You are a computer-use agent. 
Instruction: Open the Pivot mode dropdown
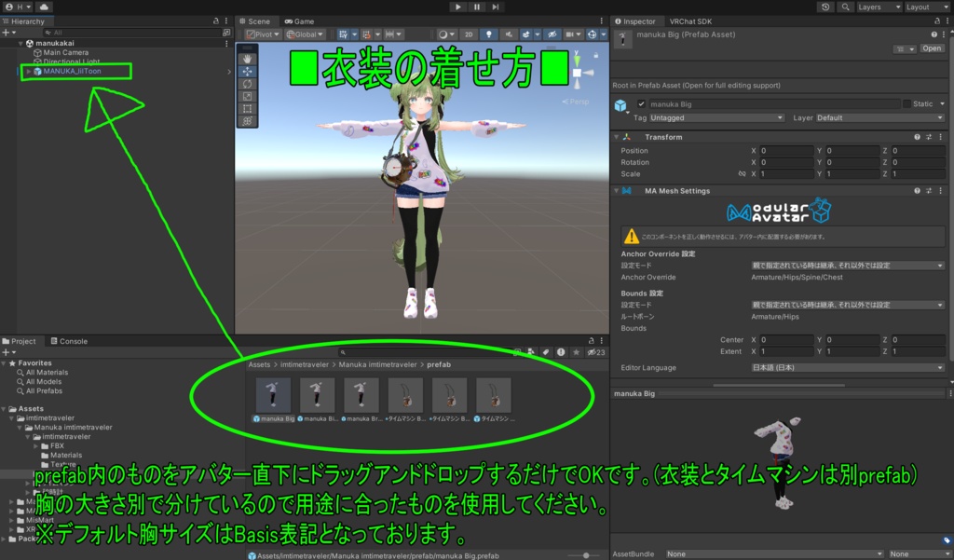coord(263,34)
